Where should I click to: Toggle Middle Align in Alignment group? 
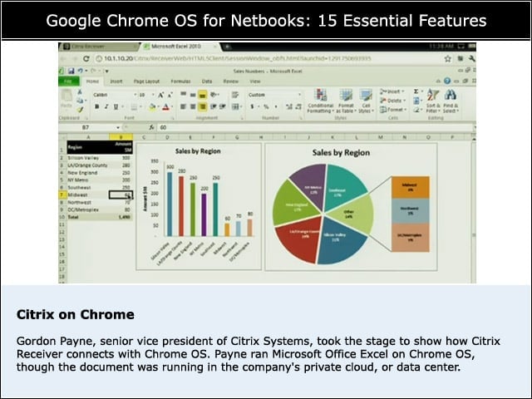point(193,94)
